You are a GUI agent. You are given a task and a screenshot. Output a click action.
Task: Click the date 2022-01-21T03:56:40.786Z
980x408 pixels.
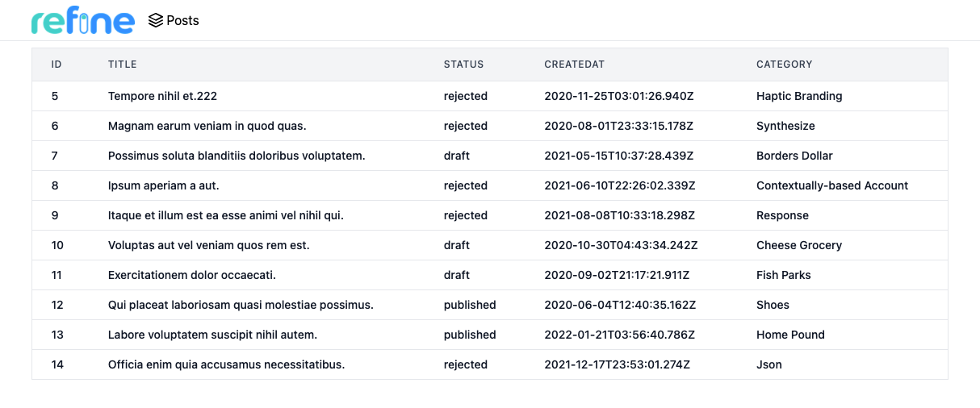pos(619,335)
